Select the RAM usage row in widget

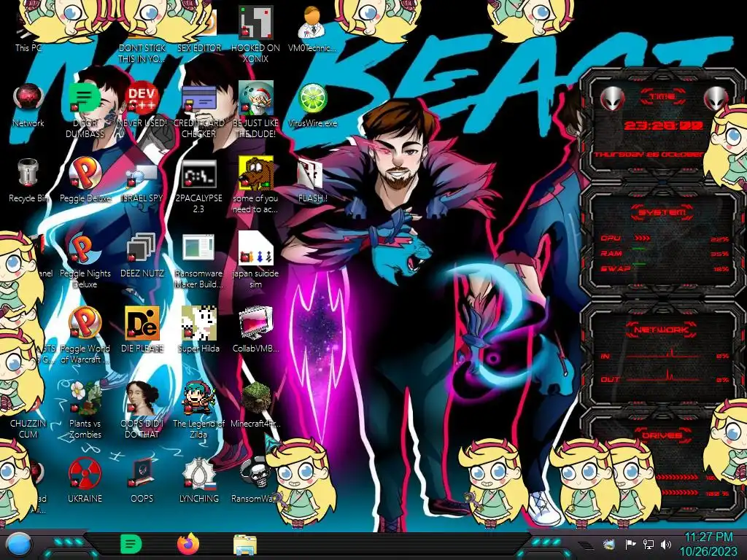(x=664, y=253)
